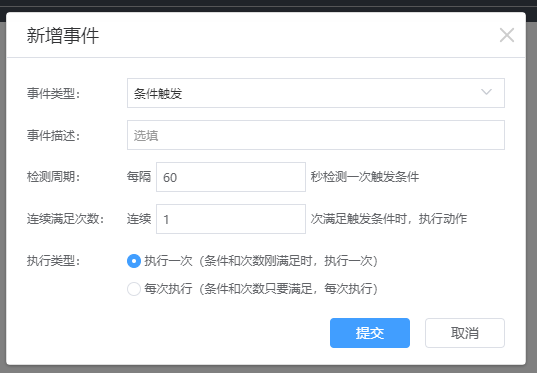Click the 执行类型 field label
Screen dimensions: 537x373
pos(53,261)
